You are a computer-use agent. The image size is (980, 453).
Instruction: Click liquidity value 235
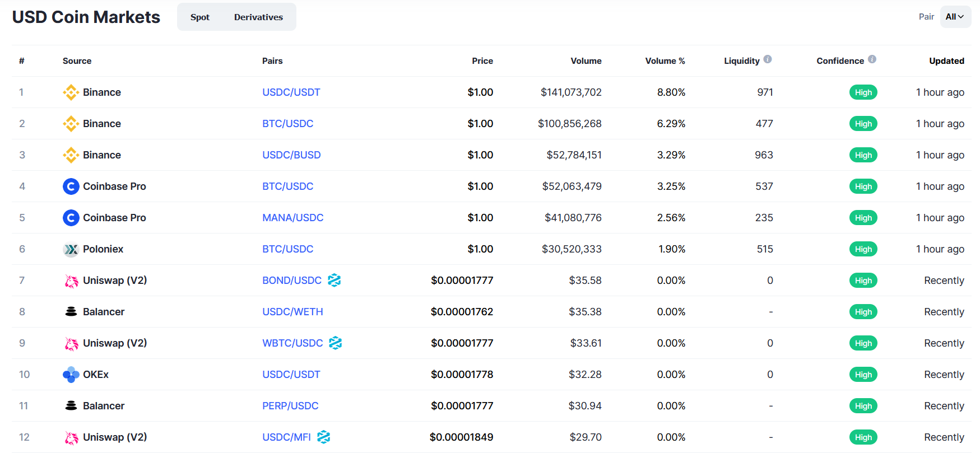click(x=764, y=218)
